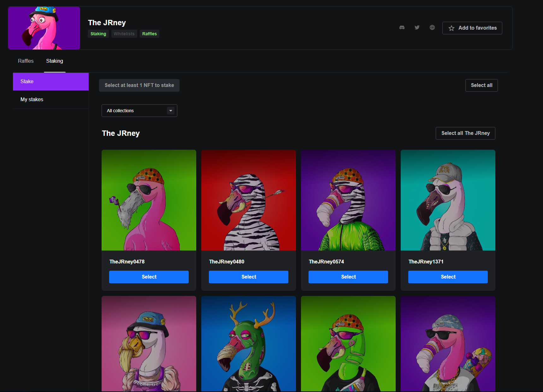Select the TheJRney1371 NFT

[x=448, y=277]
